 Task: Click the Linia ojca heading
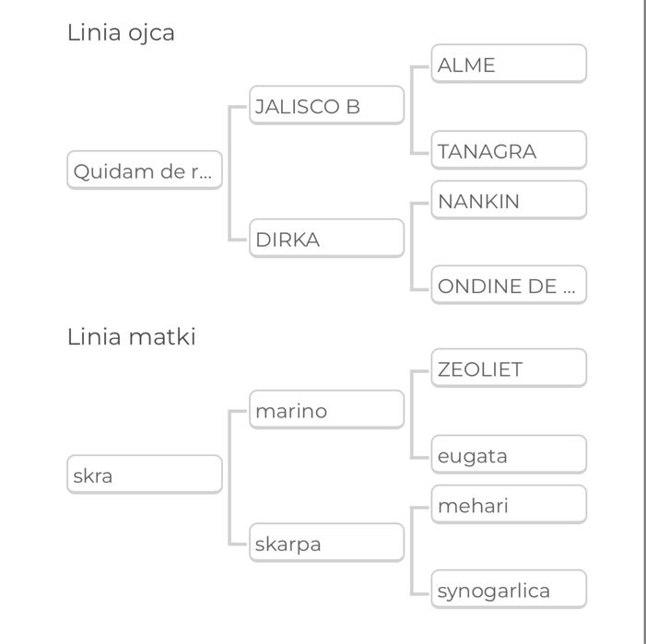point(121,33)
